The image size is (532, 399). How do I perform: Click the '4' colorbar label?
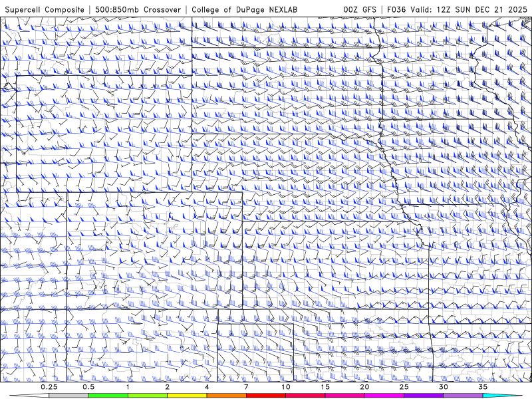click(207, 387)
